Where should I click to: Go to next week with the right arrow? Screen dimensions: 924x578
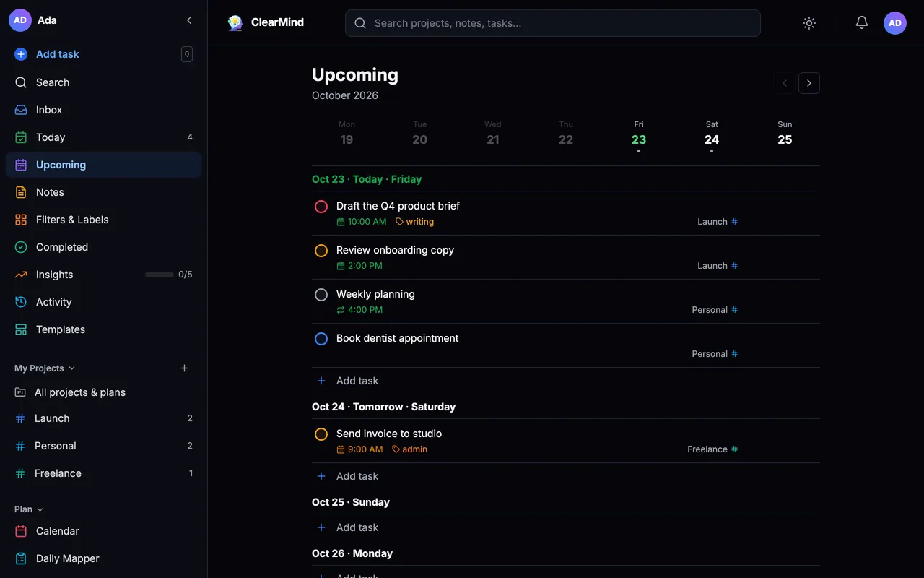click(809, 83)
